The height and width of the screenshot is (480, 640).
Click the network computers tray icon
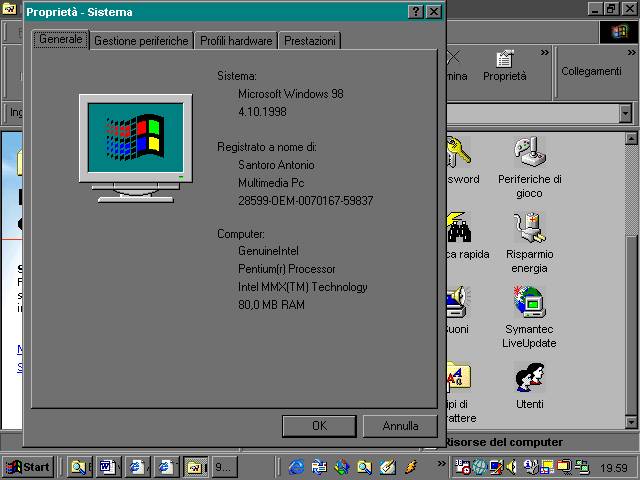point(582,467)
